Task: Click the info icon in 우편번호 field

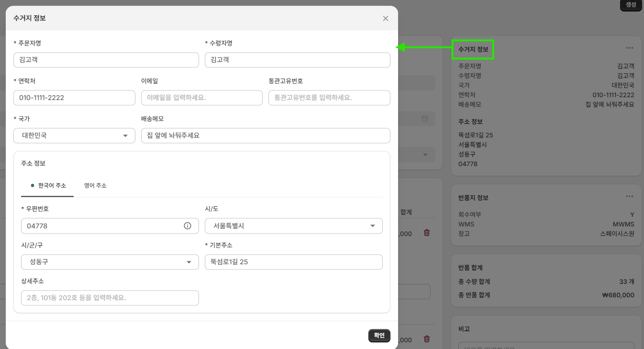Action: pyautogui.click(x=188, y=225)
